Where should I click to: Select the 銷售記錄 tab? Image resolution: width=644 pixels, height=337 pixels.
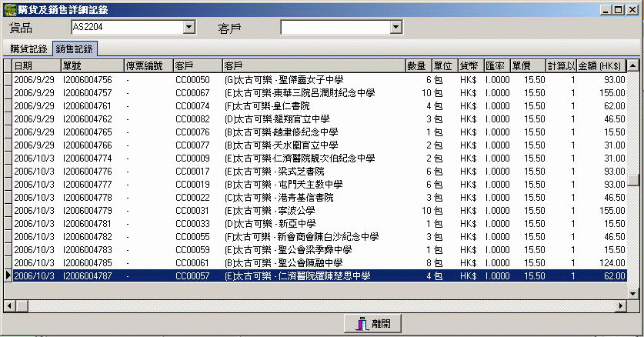pos(75,49)
